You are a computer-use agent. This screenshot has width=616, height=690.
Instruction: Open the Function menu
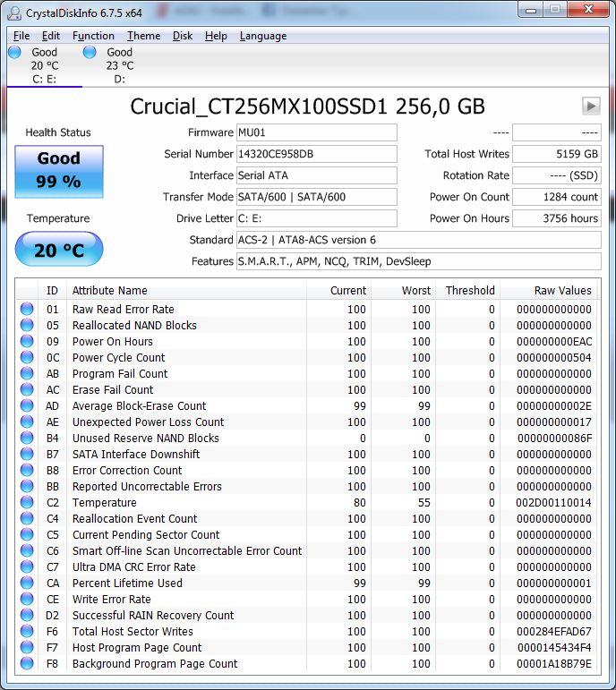(x=93, y=36)
